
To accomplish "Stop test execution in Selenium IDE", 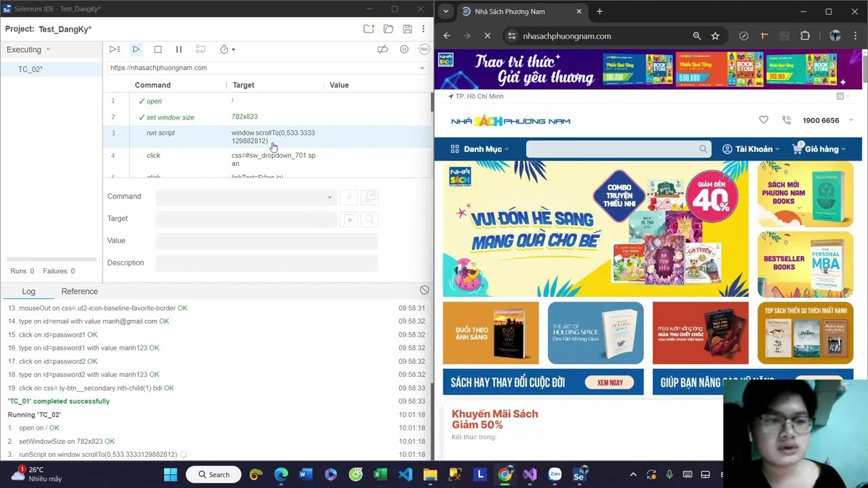I will (158, 49).
